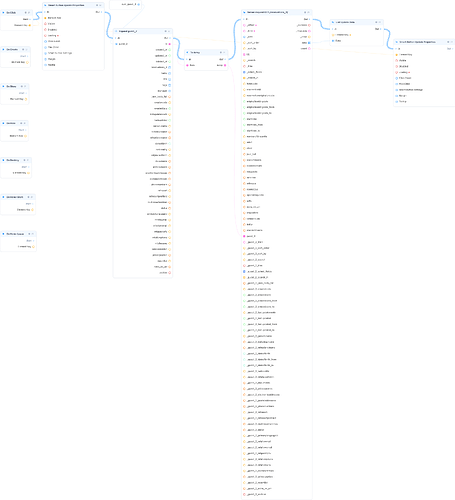The width and height of the screenshot is (455, 500).
Task: Click the blue Rows pin on List Update Data node
Action: coord(333,41)
